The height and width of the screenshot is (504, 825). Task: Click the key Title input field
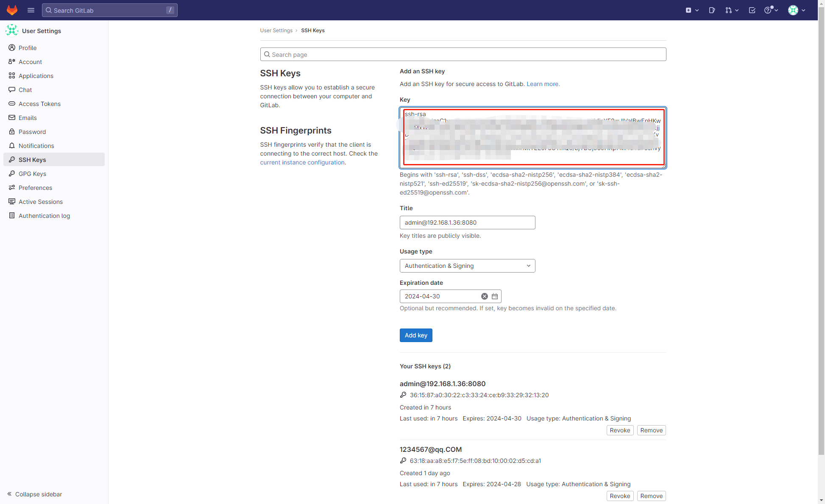click(x=467, y=223)
